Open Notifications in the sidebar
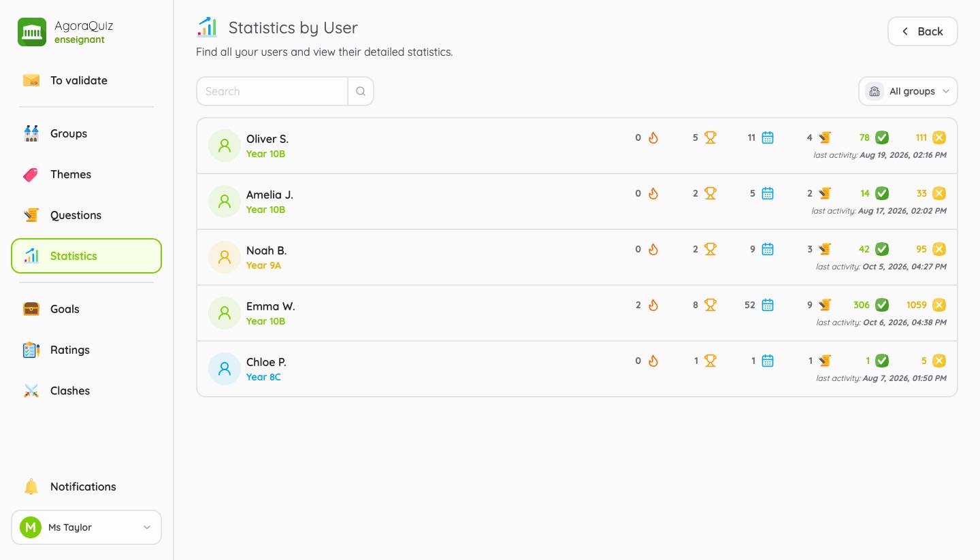This screenshot has height=560, width=980. pos(86,487)
